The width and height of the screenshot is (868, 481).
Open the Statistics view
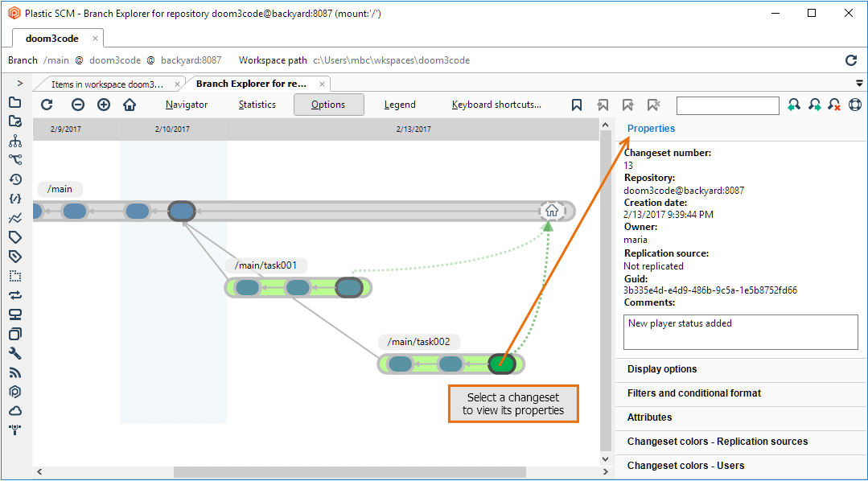pos(257,105)
